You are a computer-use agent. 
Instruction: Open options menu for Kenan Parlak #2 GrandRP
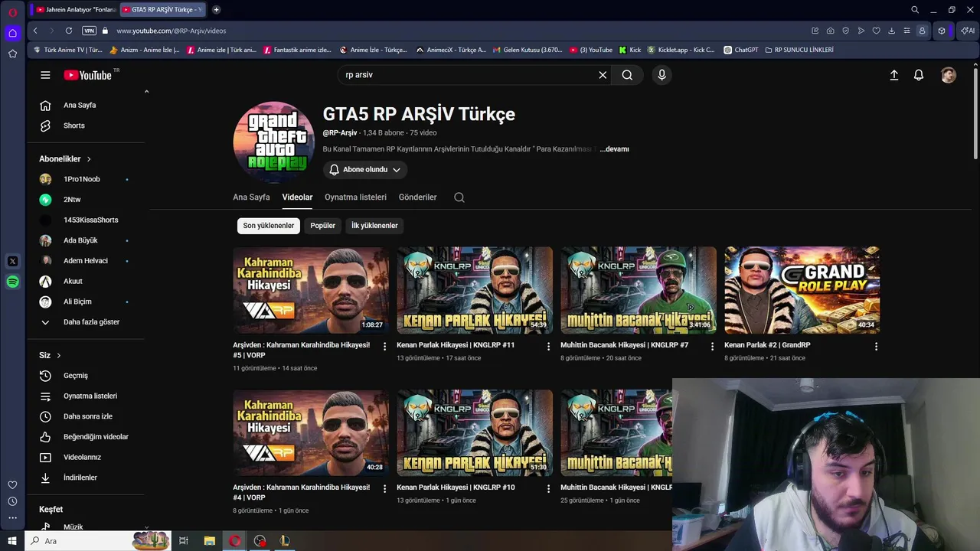coord(876,347)
